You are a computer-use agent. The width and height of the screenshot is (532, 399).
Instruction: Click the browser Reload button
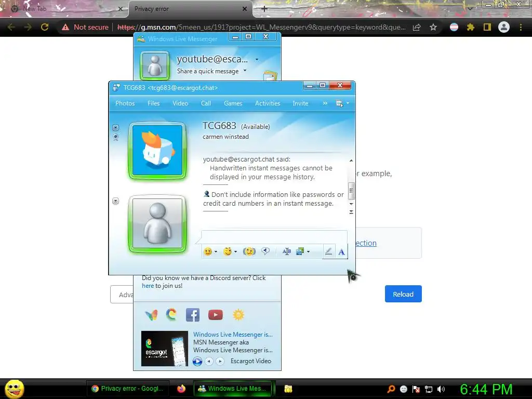click(403, 294)
